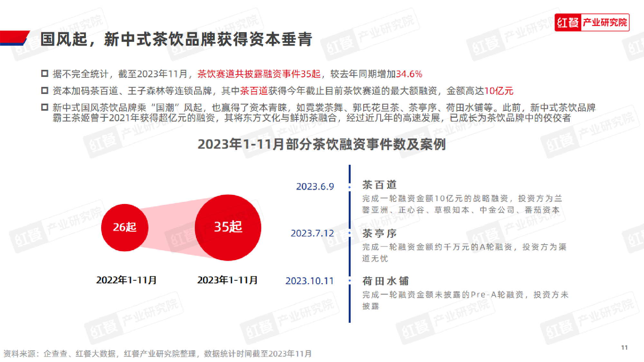
Task: Click the red-blue title flag icon
Action: (14, 38)
